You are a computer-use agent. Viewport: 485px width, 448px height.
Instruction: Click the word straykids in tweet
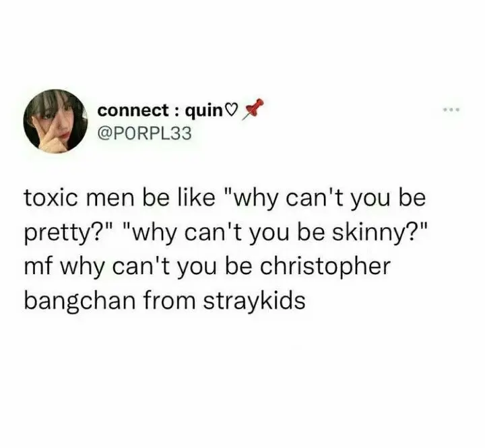coord(254,301)
